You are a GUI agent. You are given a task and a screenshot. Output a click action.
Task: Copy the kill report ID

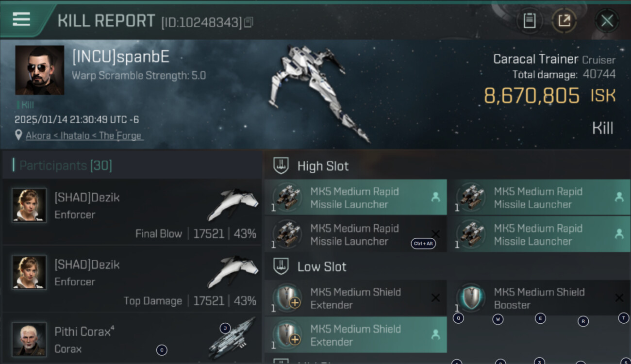pyautogui.click(x=249, y=22)
